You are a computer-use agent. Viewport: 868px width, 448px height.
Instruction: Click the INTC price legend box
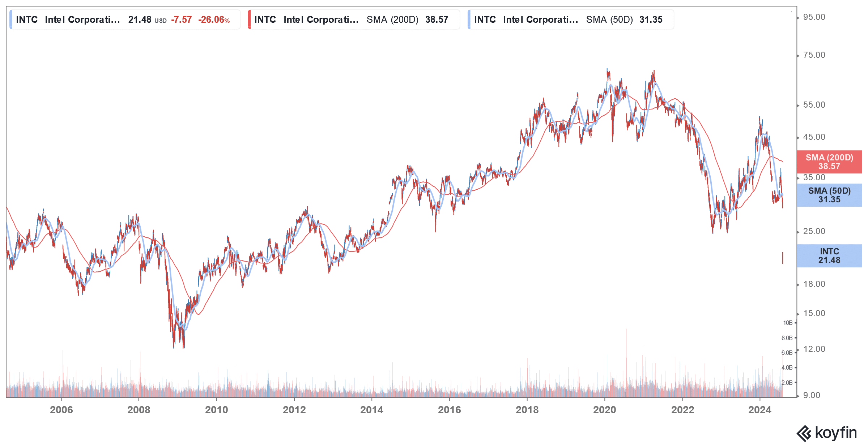coord(125,20)
